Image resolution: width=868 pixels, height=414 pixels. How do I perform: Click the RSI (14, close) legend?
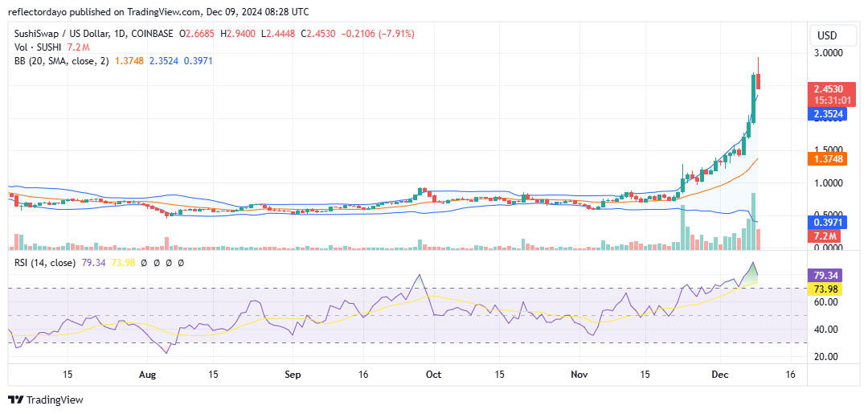point(45,263)
